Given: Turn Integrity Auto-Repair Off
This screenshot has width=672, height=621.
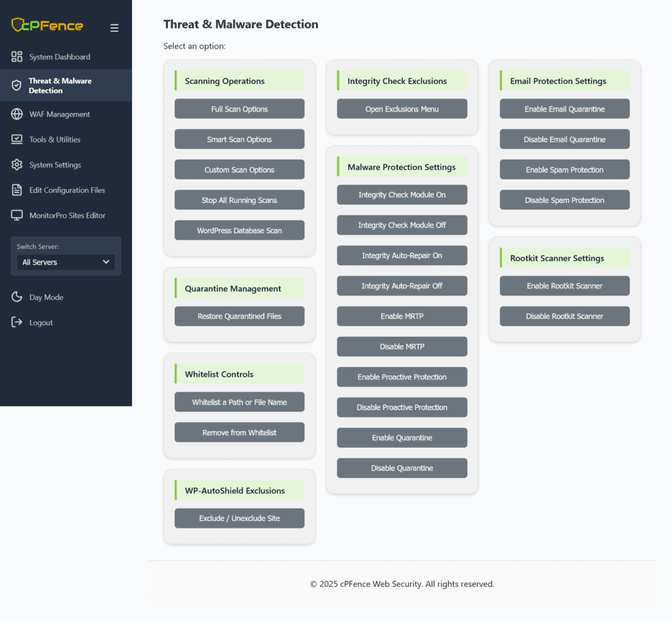Looking at the screenshot, I should (x=402, y=286).
